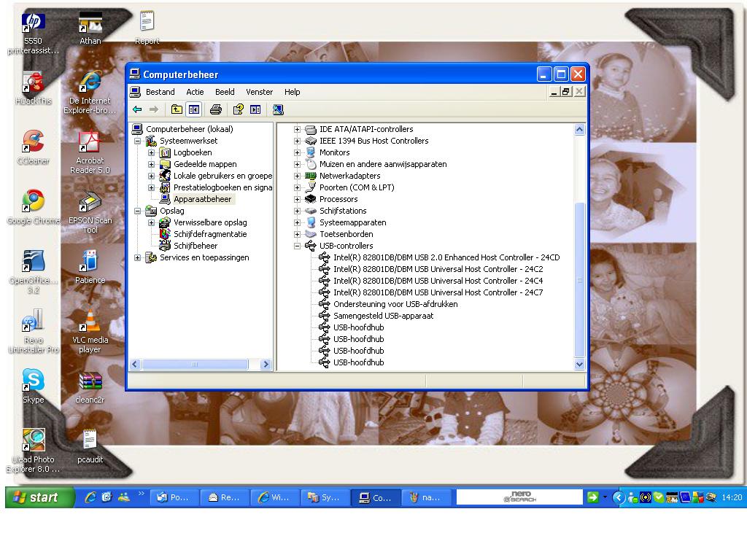Click the Back arrow toolbar icon
The height and width of the screenshot is (560, 747).
[137, 109]
